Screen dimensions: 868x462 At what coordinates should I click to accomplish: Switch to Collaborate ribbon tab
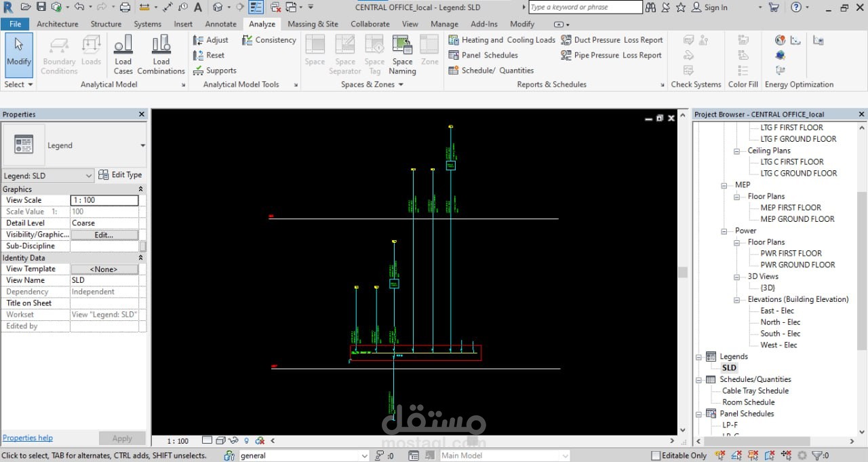coord(370,24)
